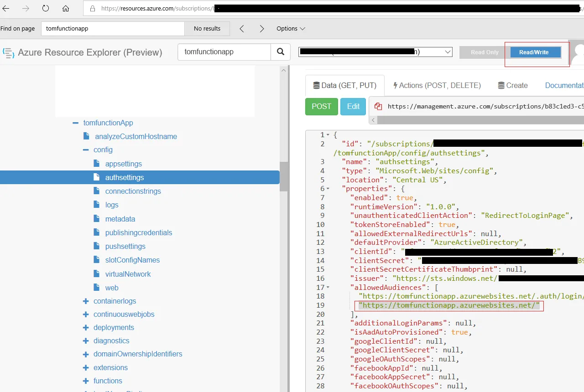Collapse the config tree node
Image resolution: width=584 pixels, height=392 pixels.
[x=85, y=150]
